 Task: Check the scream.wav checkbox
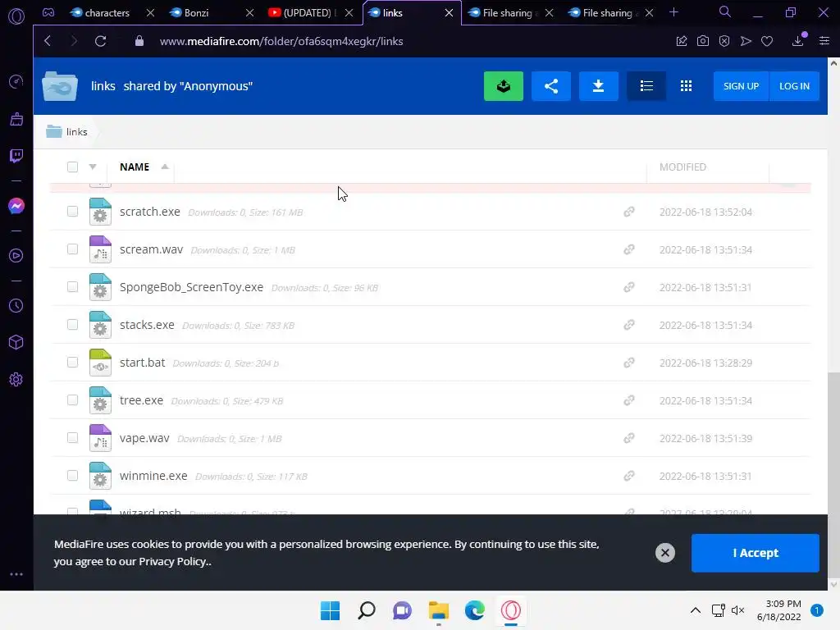72,249
